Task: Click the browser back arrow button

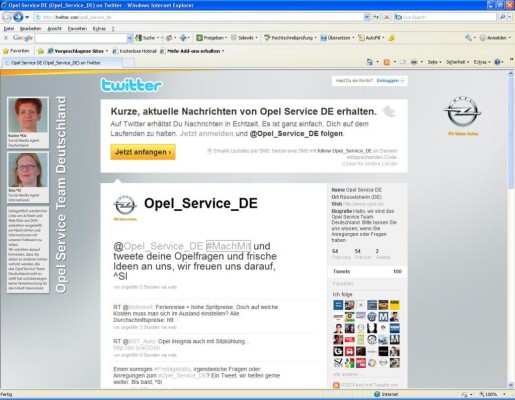Action: pos(7,17)
